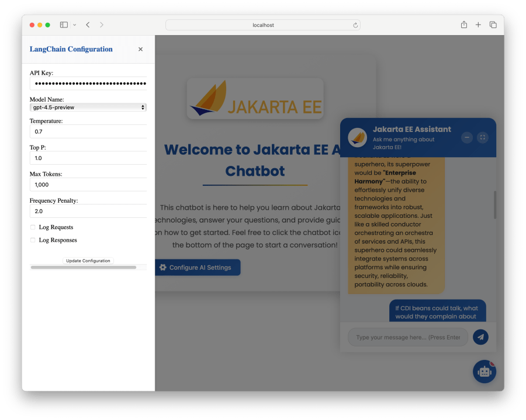Viewport: 526px width, 420px height.
Task: Click the Log Requests label text
Action: tap(56, 227)
